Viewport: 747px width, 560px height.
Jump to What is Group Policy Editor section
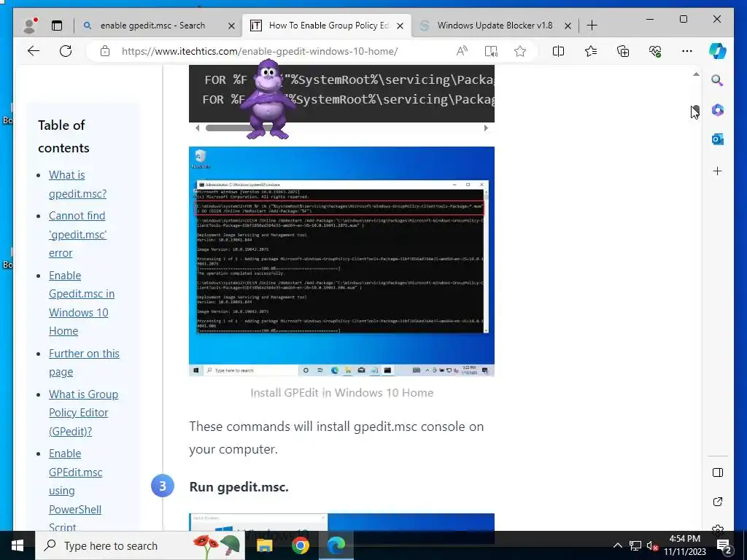[x=83, y=413]
